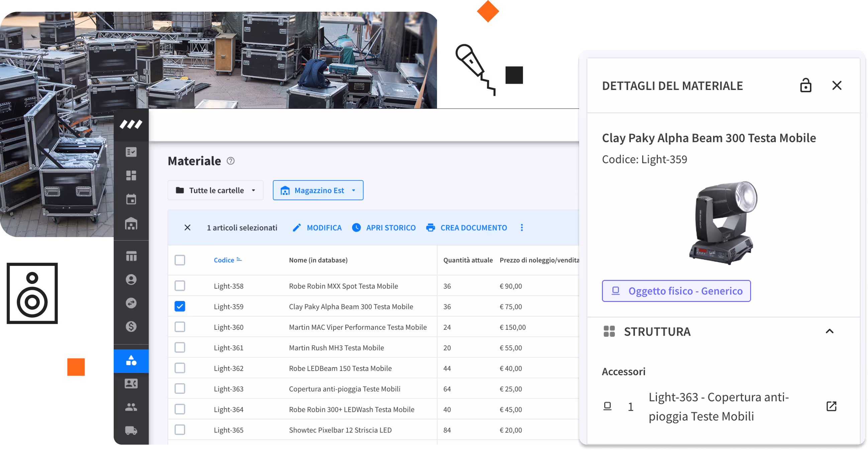Open the three-dot more options menu

pos(522,228)
